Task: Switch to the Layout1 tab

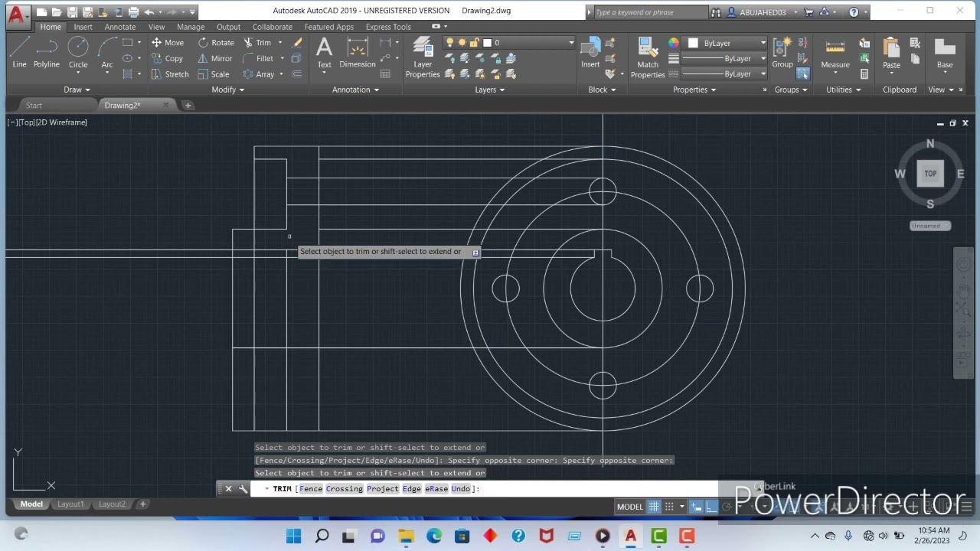Action: tap(70, 504)
